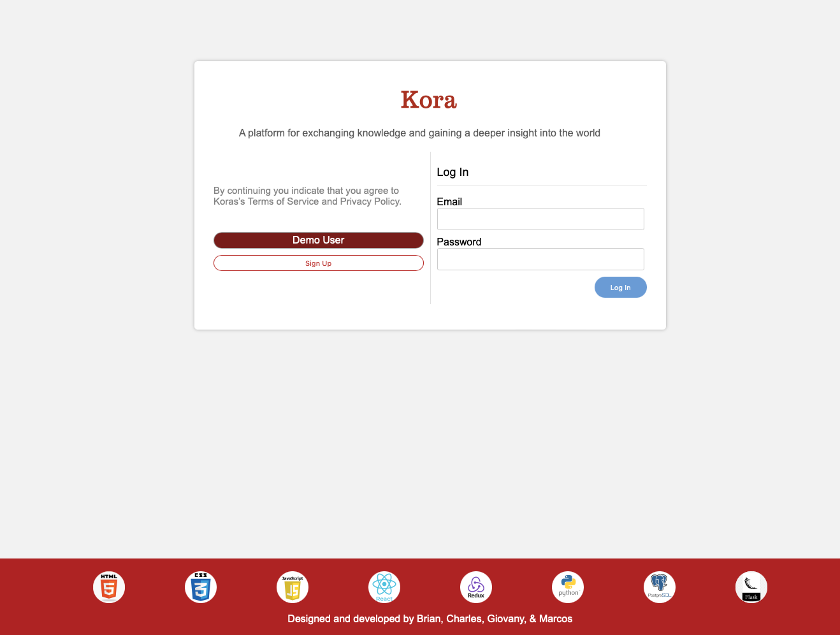The width and height of the screenshot is (840, 635).
Task: Click the Log In section heading
Action: click(453, 172)
